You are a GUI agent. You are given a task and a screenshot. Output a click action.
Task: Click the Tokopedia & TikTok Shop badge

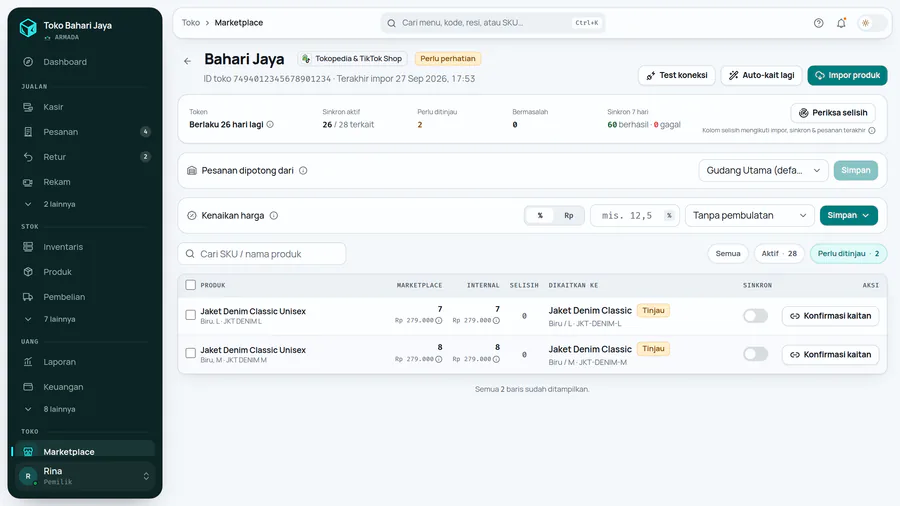pos(352,59)
